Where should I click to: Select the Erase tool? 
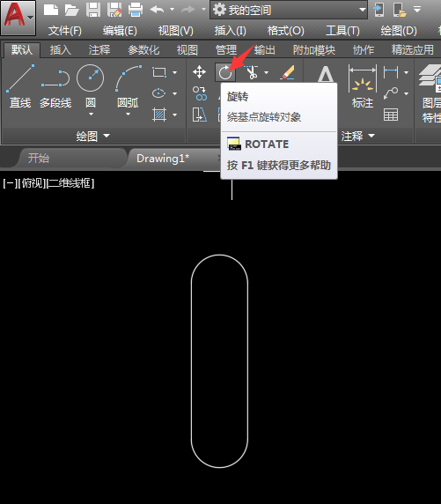pos(287,72)
